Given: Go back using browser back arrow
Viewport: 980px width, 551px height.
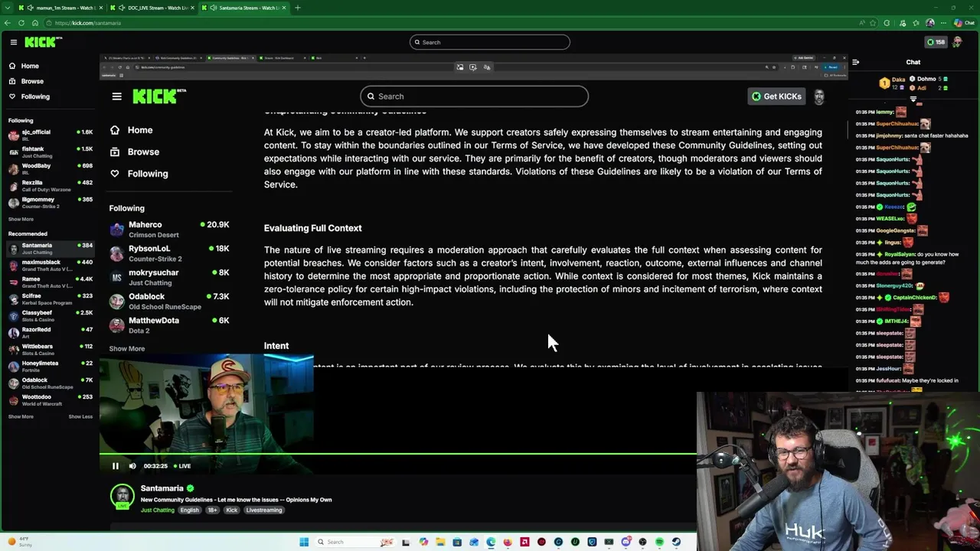Looking at the screenshot, I should click(x=7, y=23).
